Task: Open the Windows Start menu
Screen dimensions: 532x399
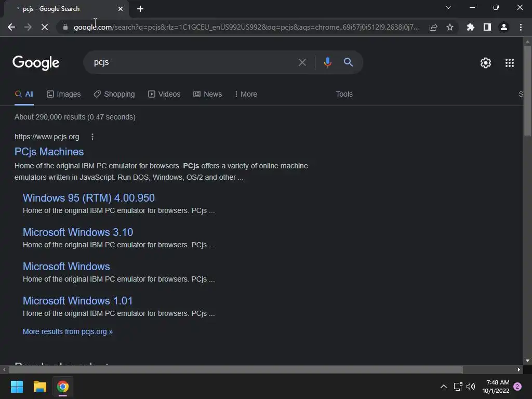Action: click(x=17, y=387)
